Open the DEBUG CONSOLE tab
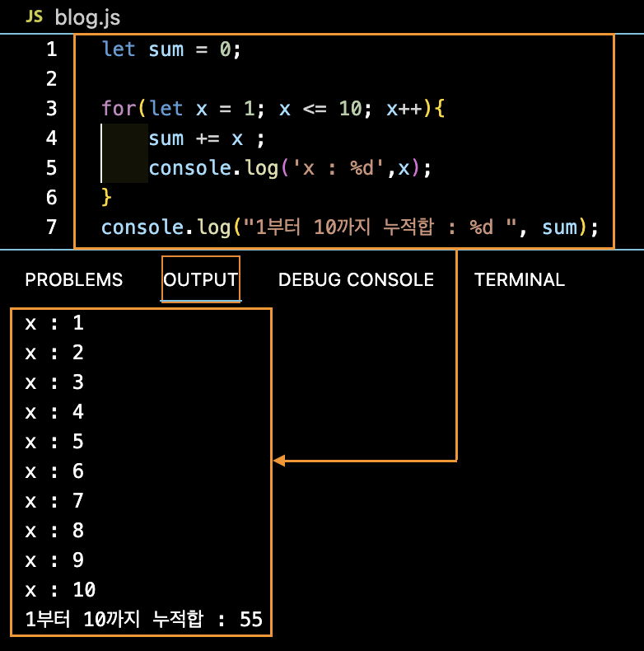 point(356,279)
